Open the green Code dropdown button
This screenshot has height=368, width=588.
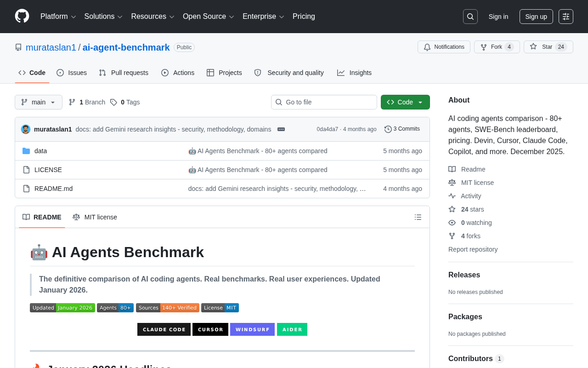click(x=405, y=102)
